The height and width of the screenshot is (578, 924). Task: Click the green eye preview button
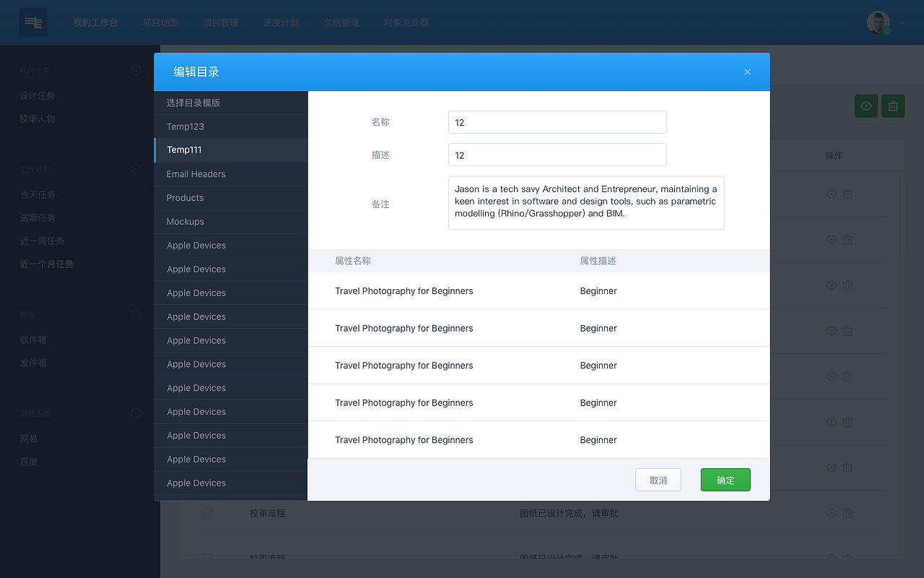(x=866, y=106)
